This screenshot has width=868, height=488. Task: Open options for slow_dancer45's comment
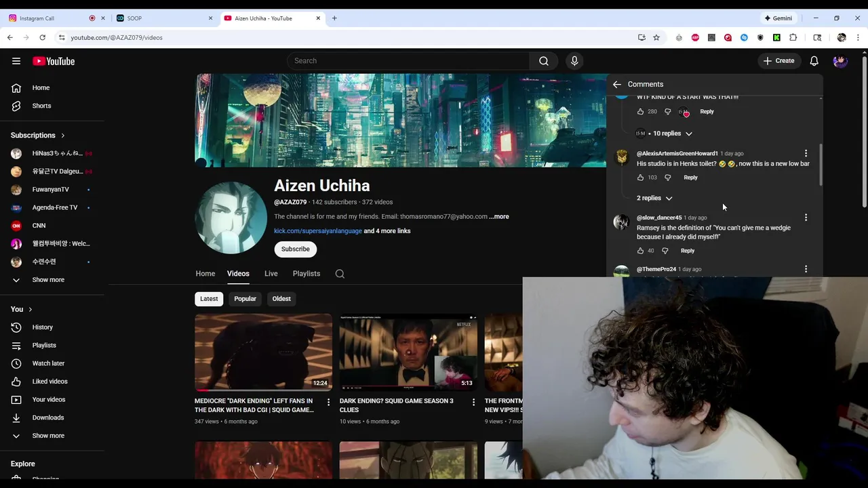point(806,218)
